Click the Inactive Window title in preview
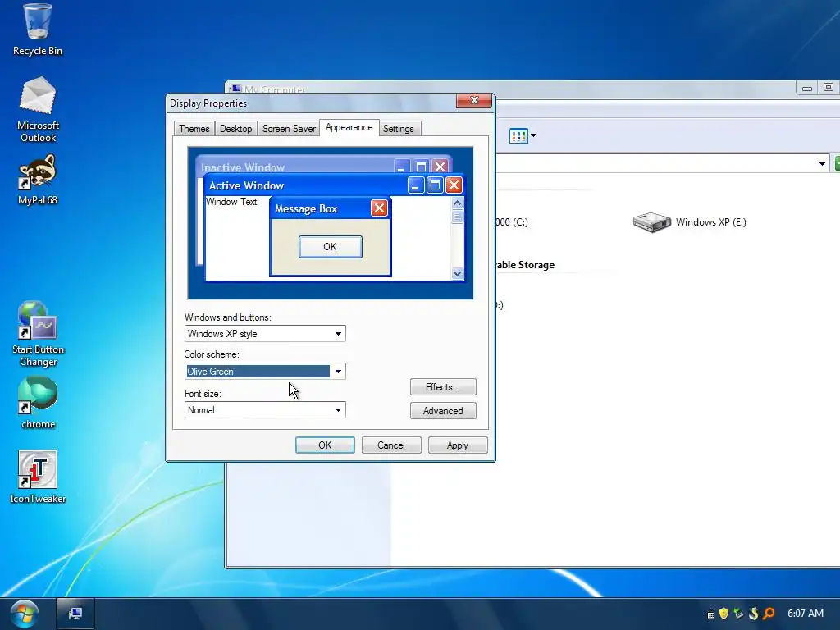This screenshot has height=630, width=840. tap(243, 167)
